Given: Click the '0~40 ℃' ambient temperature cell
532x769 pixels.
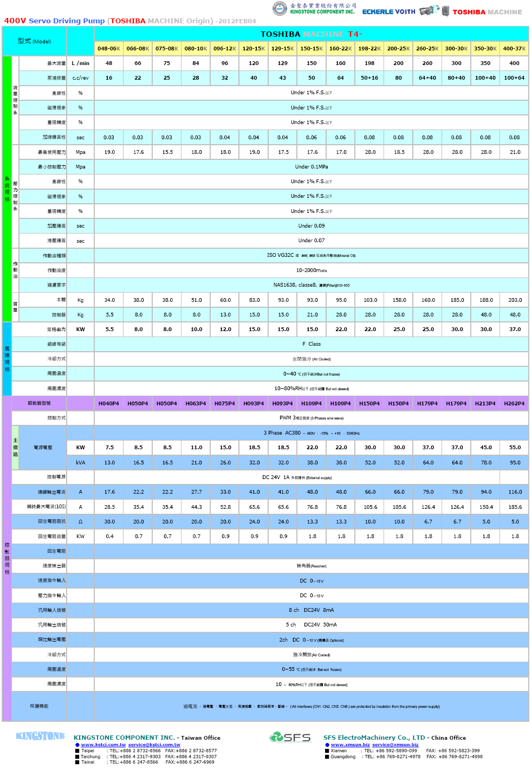Looking at the screenshot, I should [312, 374].
